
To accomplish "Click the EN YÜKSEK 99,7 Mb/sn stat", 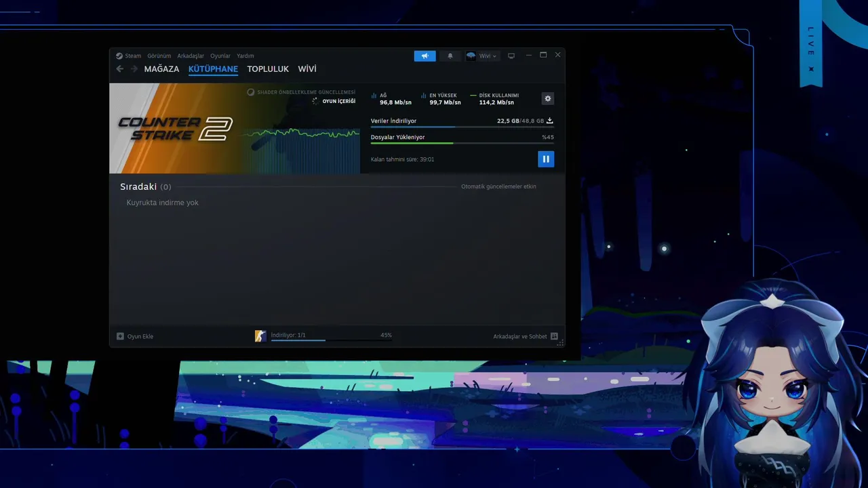I will coord(441,99).
